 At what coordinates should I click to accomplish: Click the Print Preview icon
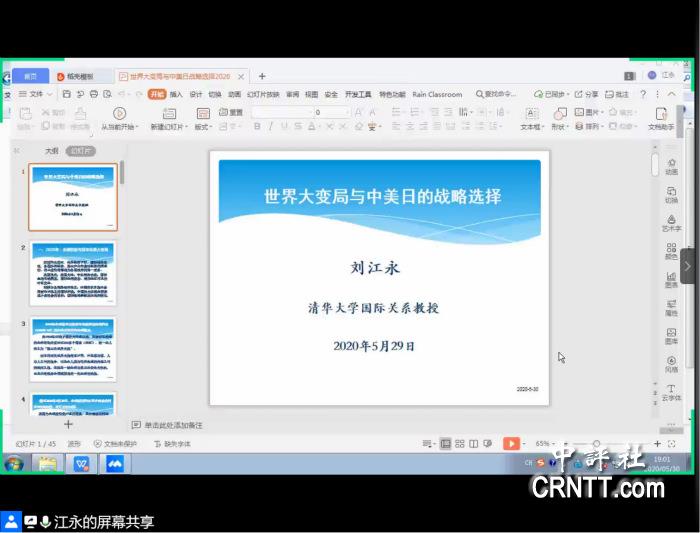coord(108,94)
